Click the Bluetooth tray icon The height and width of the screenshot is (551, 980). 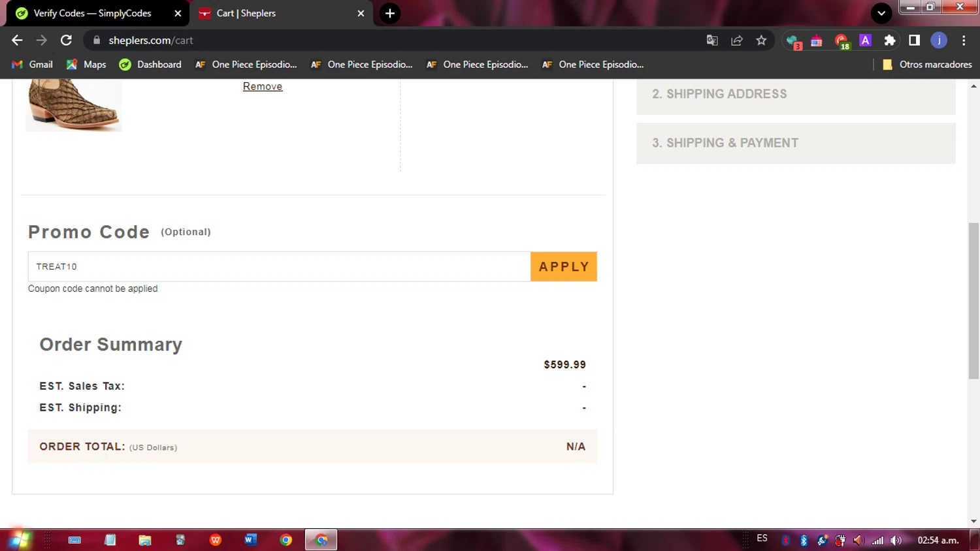[x=804, y=540]
